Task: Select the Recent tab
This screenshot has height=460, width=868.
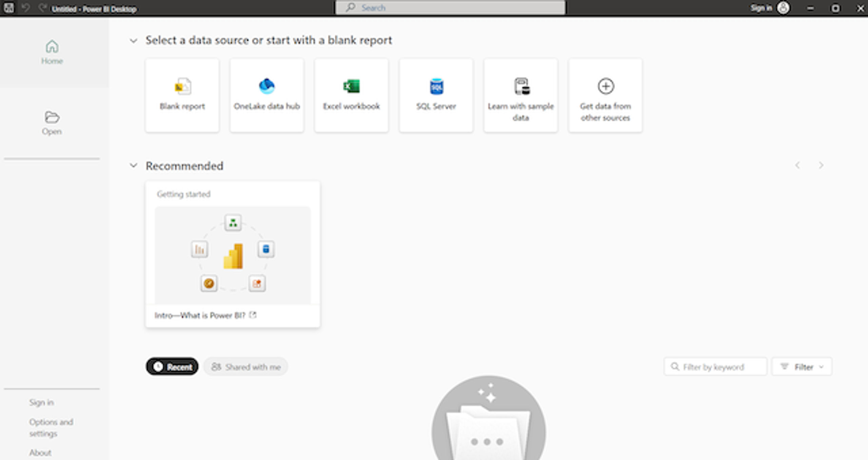Action: tap(172, 367)
